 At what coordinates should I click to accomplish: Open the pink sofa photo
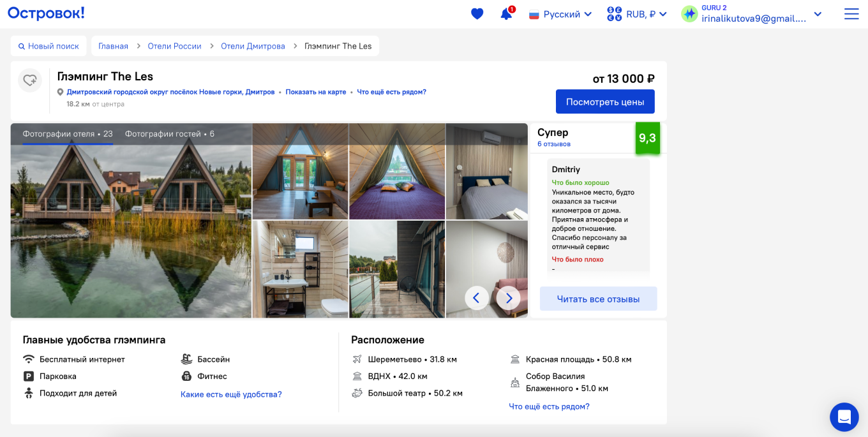pyautogui.click(x=487, y=269)
